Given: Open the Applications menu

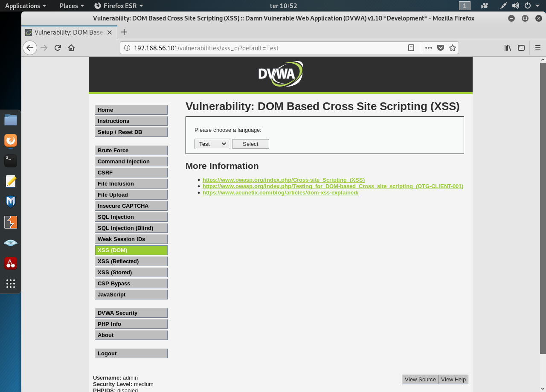Looking at the screenshot, I should pyautogui.click(x=26, y=6).
